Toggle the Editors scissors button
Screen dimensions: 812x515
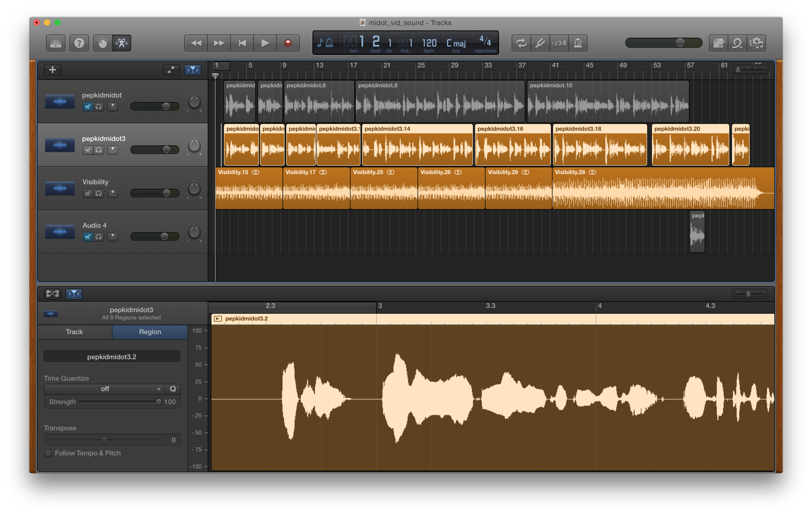(122, 43)
